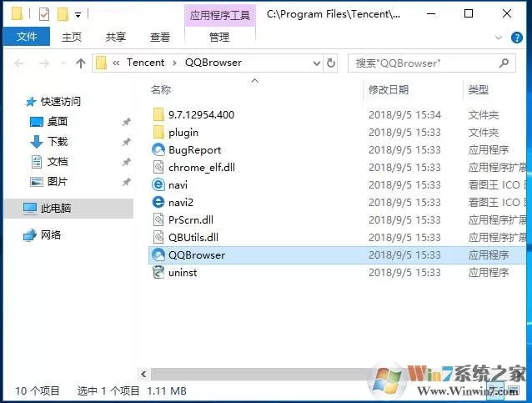Viewport: 532px width, 403px height.
Task: Select 快速访问 in the navigation pane
Action: point(53,102)
